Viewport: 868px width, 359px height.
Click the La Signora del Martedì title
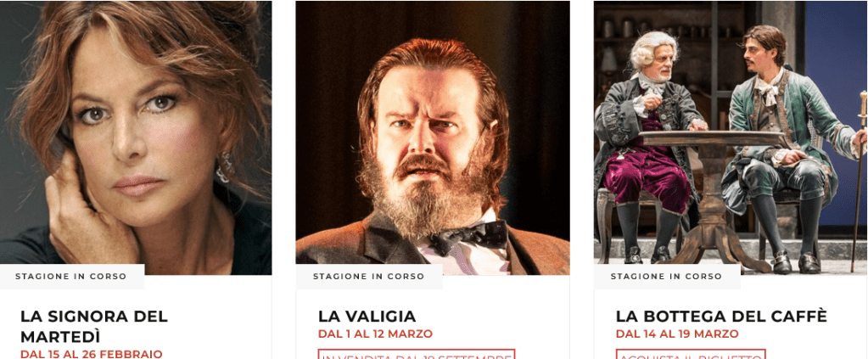tap(94, 326)
